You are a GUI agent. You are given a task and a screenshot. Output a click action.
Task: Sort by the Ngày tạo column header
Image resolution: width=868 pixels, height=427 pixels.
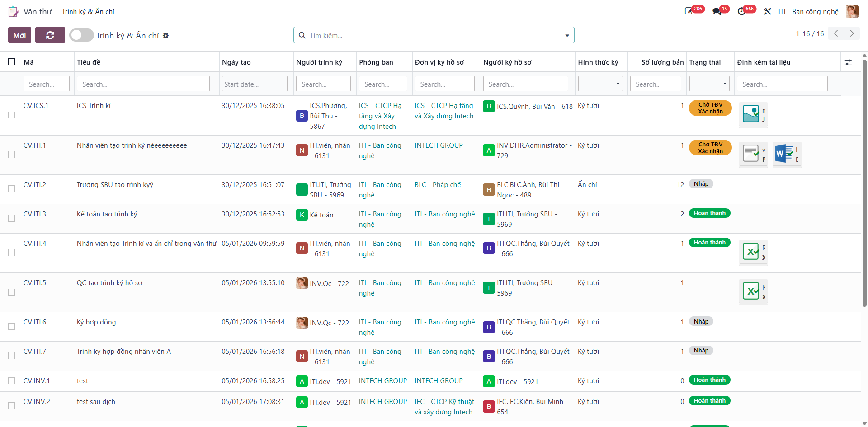point(236,62)
